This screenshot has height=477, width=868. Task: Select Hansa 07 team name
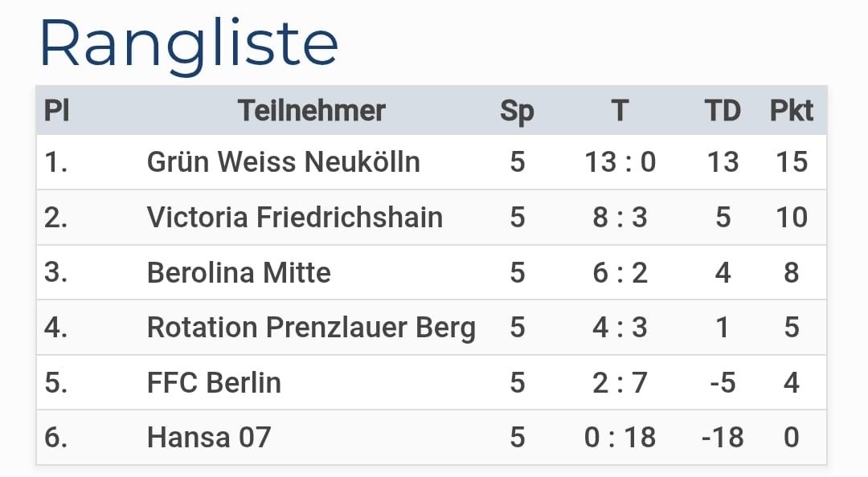tap(209, 438)
